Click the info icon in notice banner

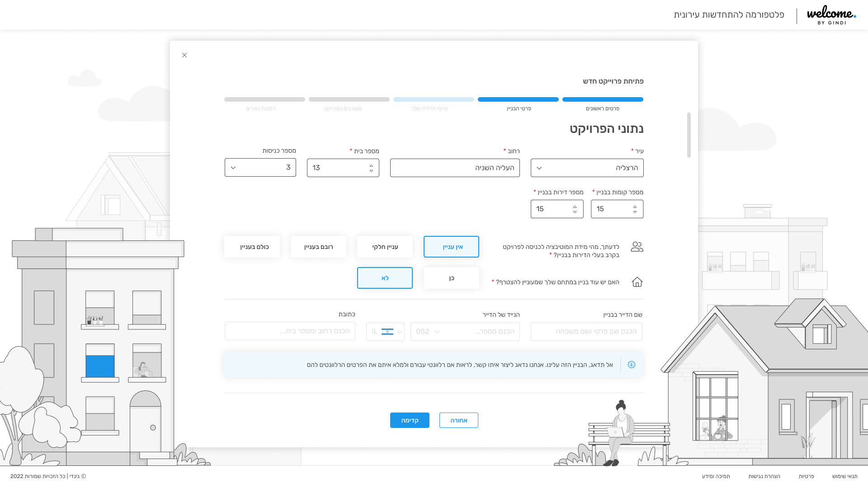pyautogui.click(x=632, y=365)
